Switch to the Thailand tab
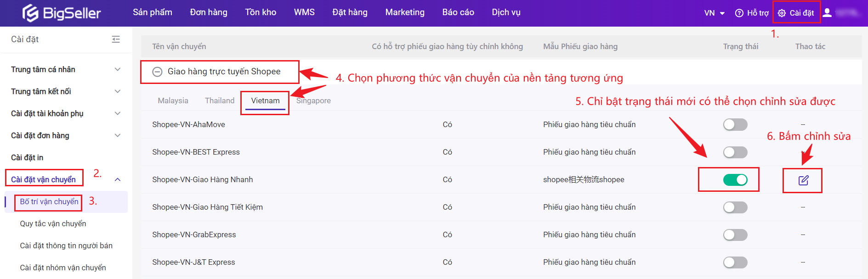 (x=220, y=100)
